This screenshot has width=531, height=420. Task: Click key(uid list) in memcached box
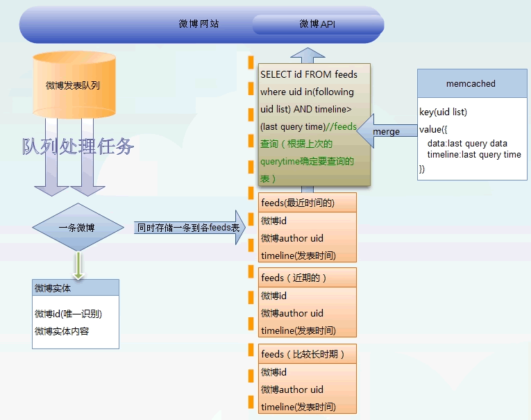point(443,112)
